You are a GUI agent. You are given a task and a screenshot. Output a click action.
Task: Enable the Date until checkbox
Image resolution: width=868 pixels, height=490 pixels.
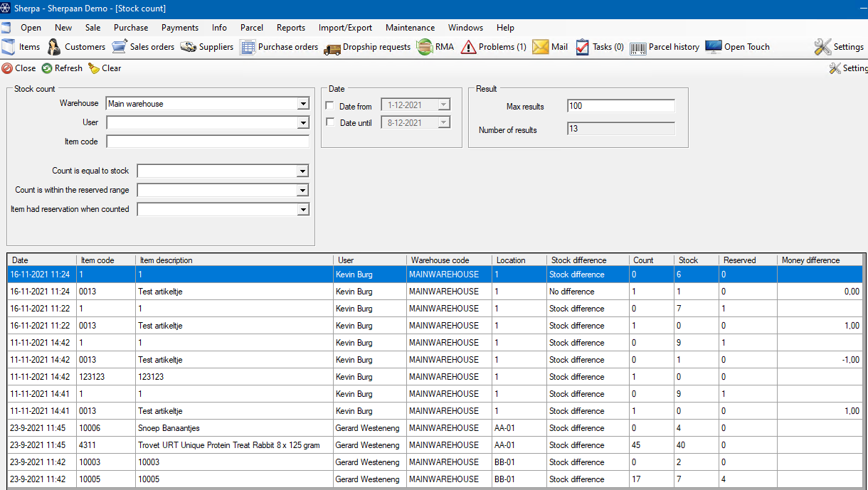click(330, 122)
